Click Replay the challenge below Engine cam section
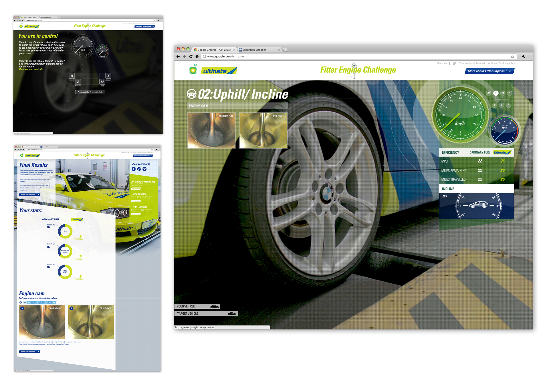This screenshot has height=392, width=555. click(x=30, y=351)
